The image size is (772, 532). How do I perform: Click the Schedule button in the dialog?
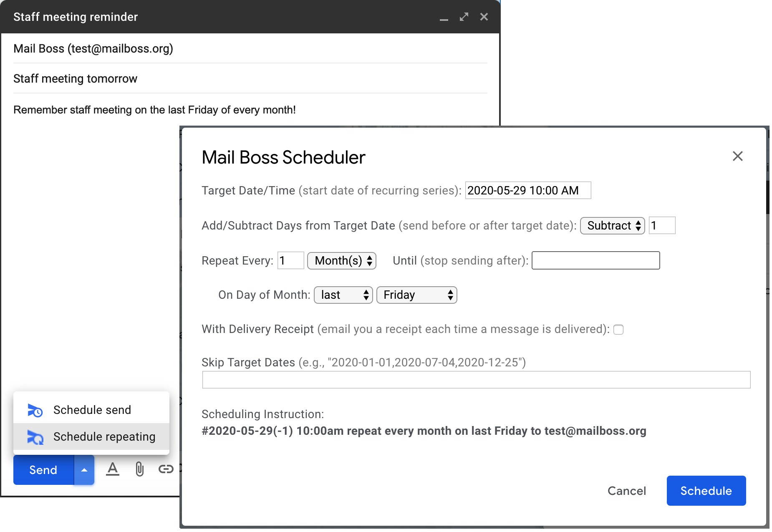tap(706, 491)
